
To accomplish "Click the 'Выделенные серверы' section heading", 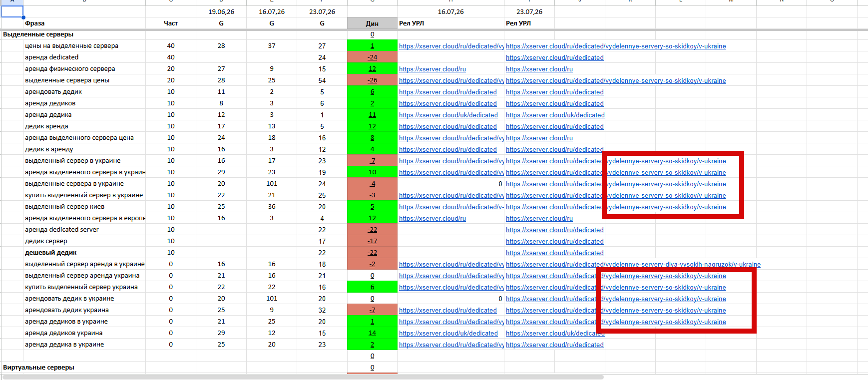I will tap(38, 34).
